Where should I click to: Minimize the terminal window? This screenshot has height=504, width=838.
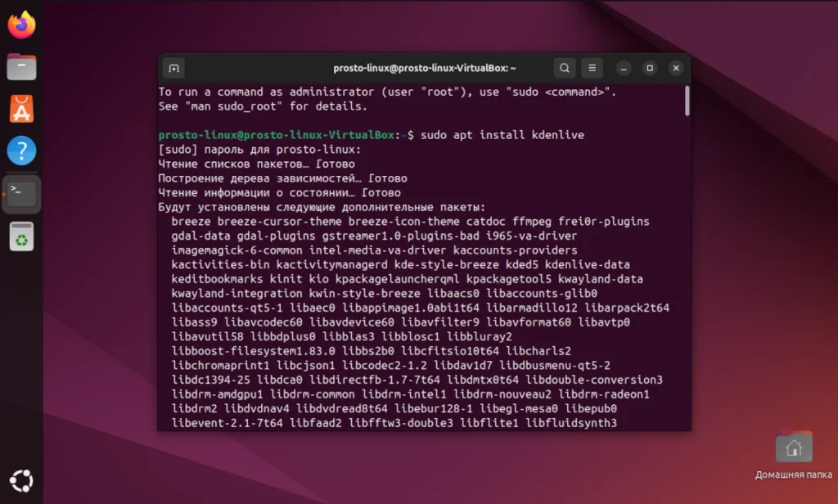[x=623, y=69]
